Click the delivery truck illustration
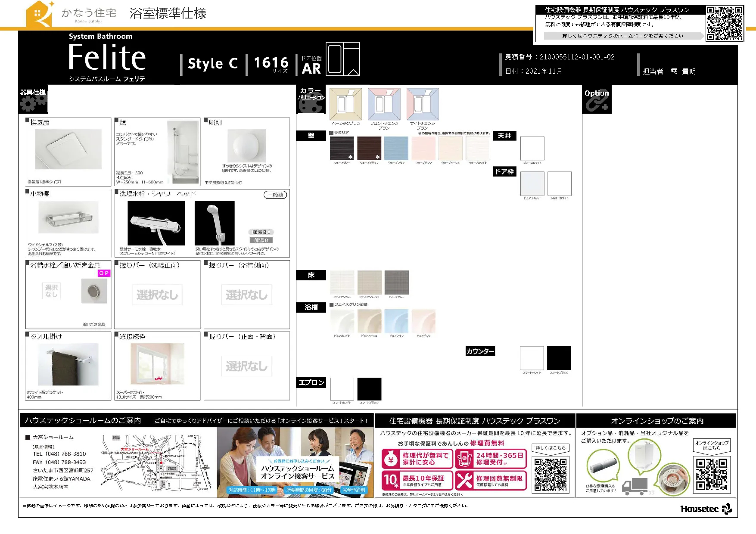The image size is (756, 534). (636, 486)
